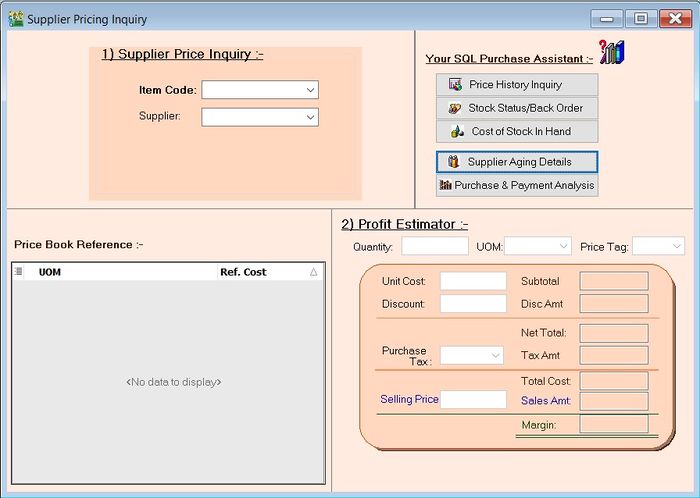Maximize the Supplier Pricing Inquiry window
The image size is (700, 498).
tap(640, 19)
